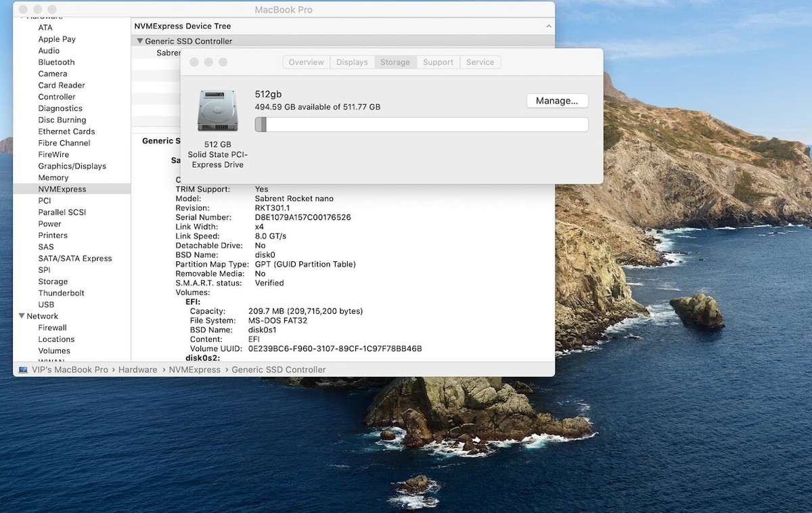Screen dimensions: 812x513
Task: Click the MacBook Pro window title
Action: coord(284,9)
